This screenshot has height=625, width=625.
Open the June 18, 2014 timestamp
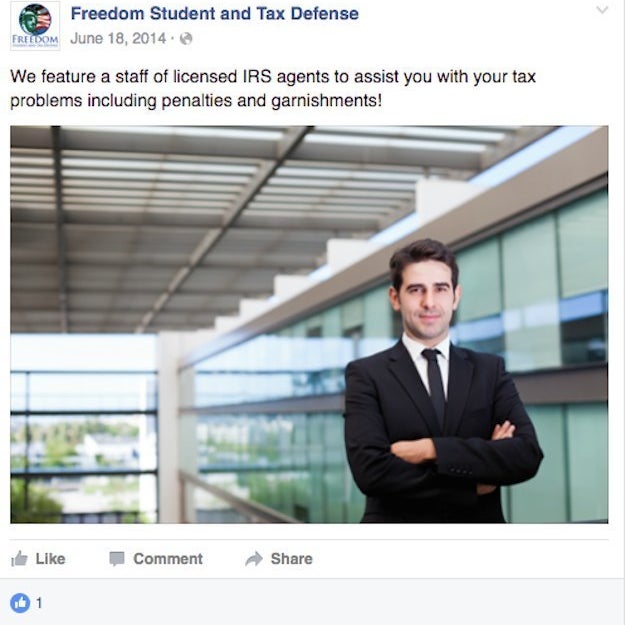pyautogui.click(x=118, y=39)
